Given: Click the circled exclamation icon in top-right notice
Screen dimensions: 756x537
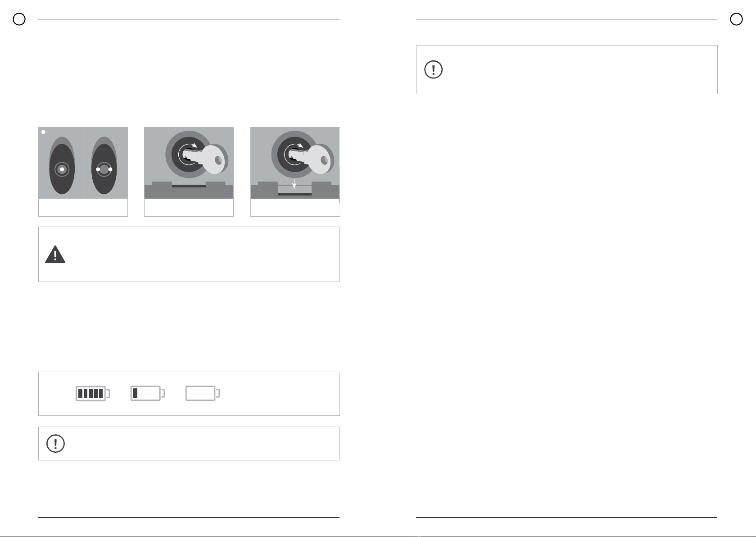Looking at the screenshot, I should click(434, 69).
